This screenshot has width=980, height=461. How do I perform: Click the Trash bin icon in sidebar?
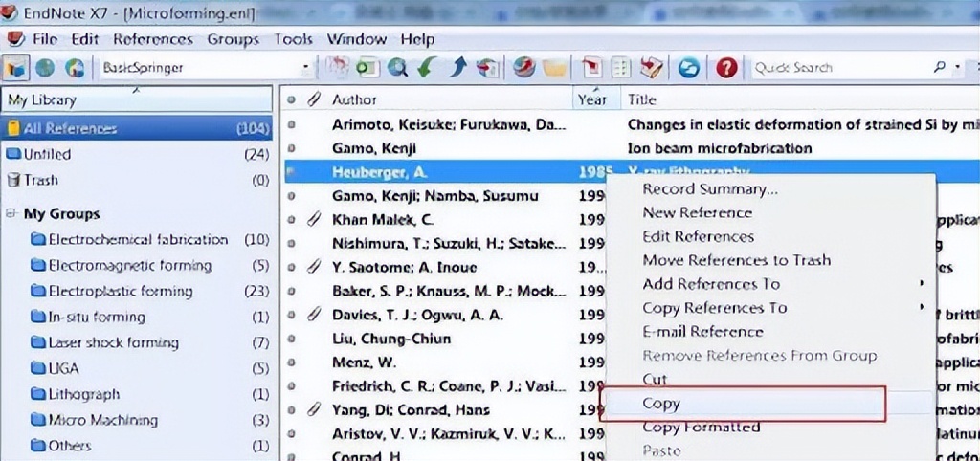pos(13,180)
